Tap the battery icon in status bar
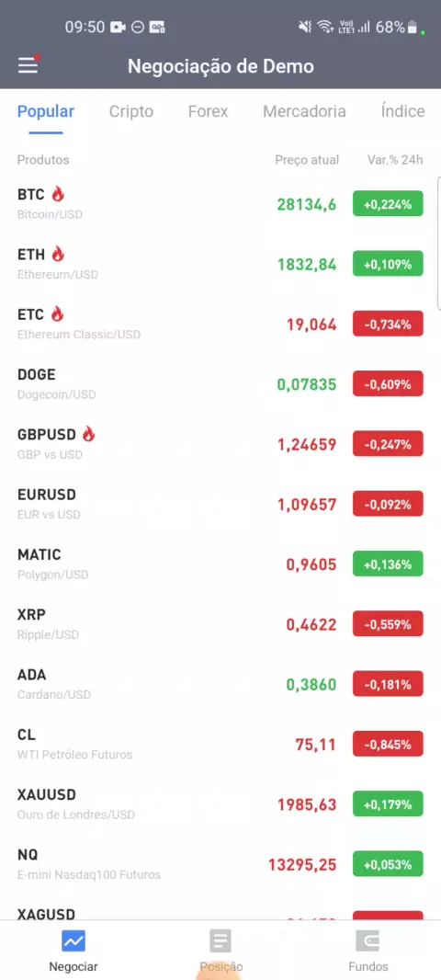Image resolution: width=441 pixels, height=980 pixels. (413, 27)
